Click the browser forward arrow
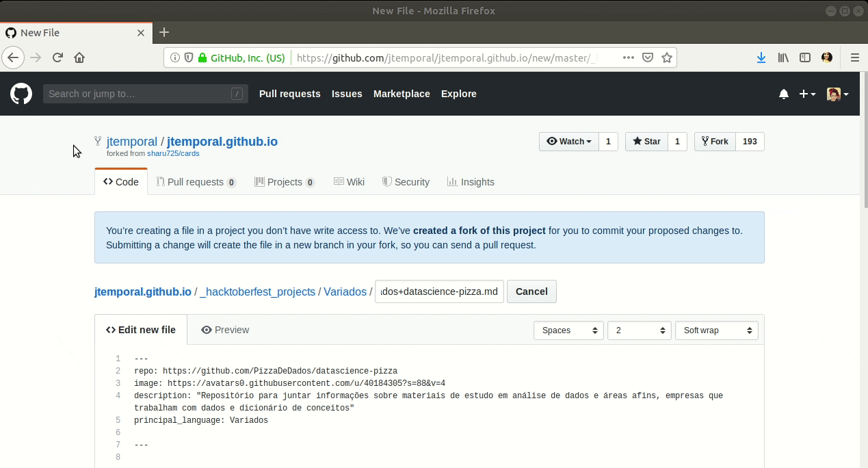 click(x=36, y=57)
